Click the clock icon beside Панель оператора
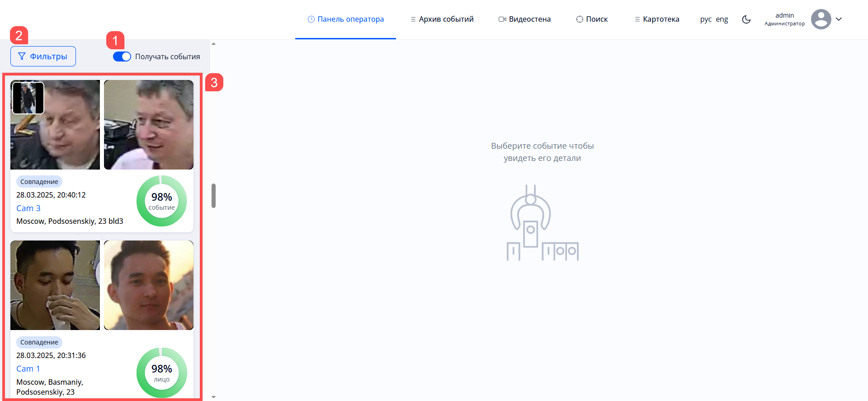Viewport: 868px width, 401px height. (x=311, y=19)
